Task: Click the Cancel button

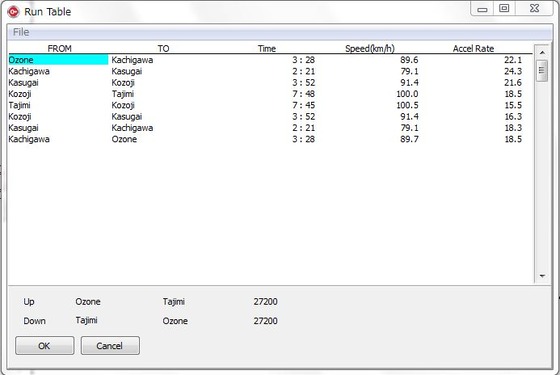Action: pos(110,345)
